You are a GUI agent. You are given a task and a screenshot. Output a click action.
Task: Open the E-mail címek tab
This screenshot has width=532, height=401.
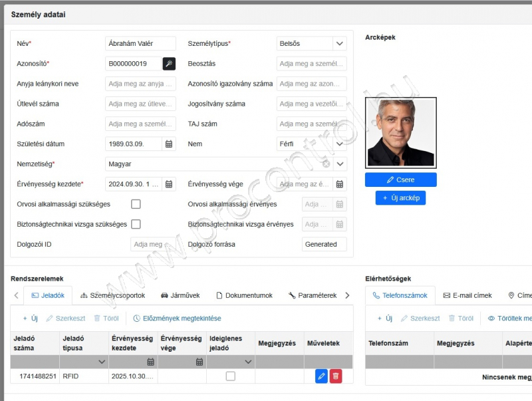pos(467,295)
